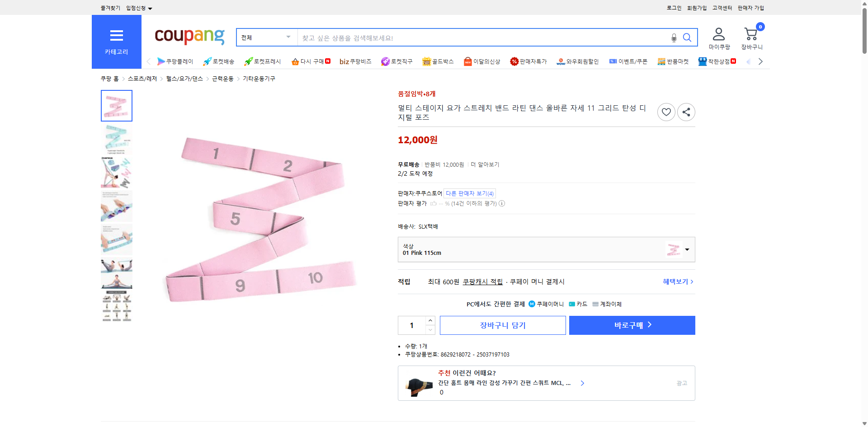
Task: Toggle the wishlist heart on this product
Action: point(666,112)
